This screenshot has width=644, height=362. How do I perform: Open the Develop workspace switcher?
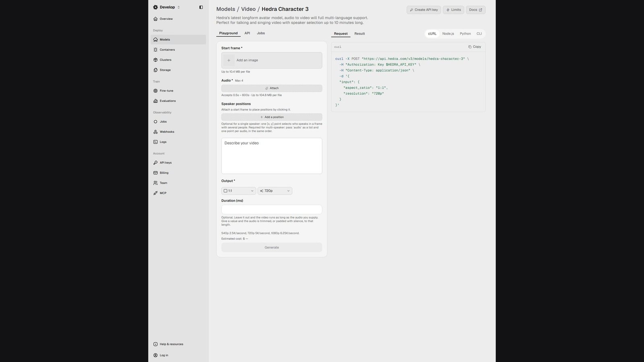[x=167, y=7]
